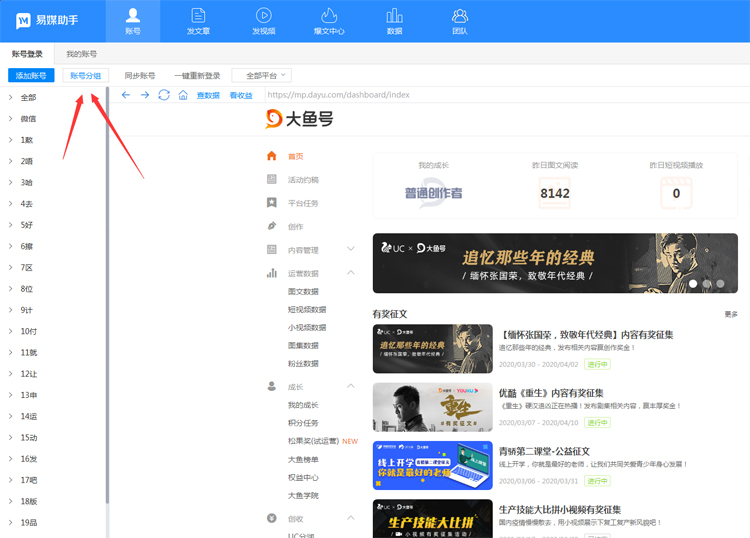
Task: Click the 账号分组 button
Action: coord(86,76)
